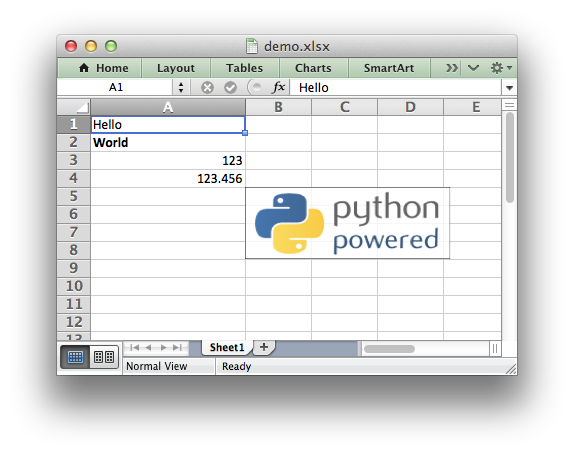Open the Tables ribbon tab
Viewport: 574px width, 454px height.
click(245, 68)
